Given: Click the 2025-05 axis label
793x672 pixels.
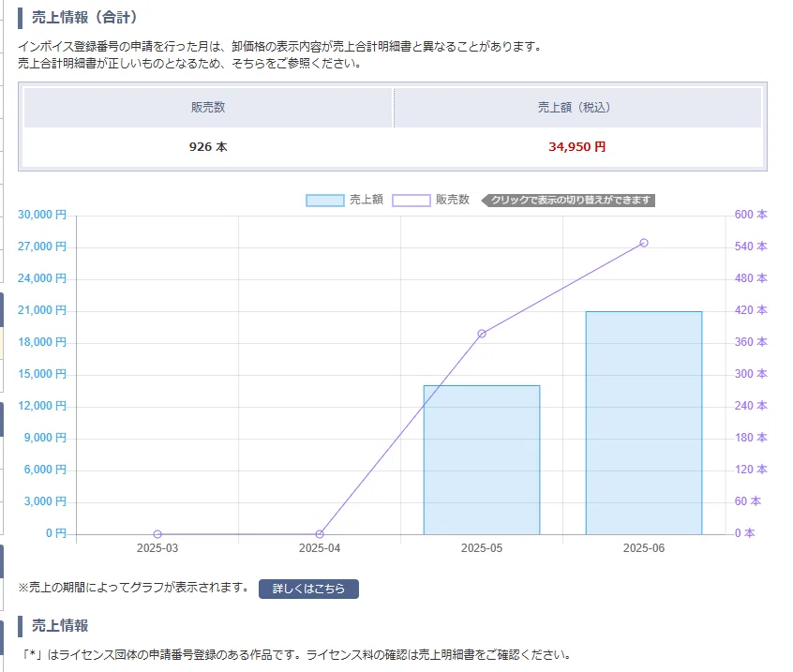Looking at the screenshot, I should coord(482,548).
